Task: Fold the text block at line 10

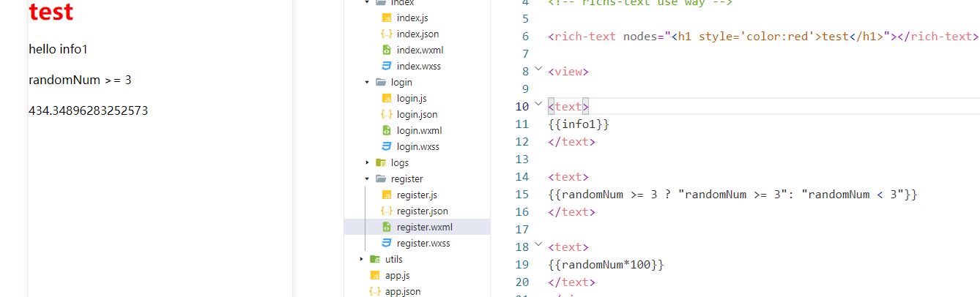Action: point(538,105)
